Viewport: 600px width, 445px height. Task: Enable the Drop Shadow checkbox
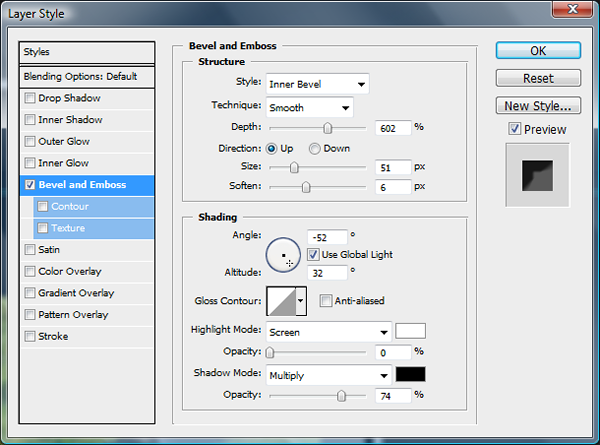[30, 98]
